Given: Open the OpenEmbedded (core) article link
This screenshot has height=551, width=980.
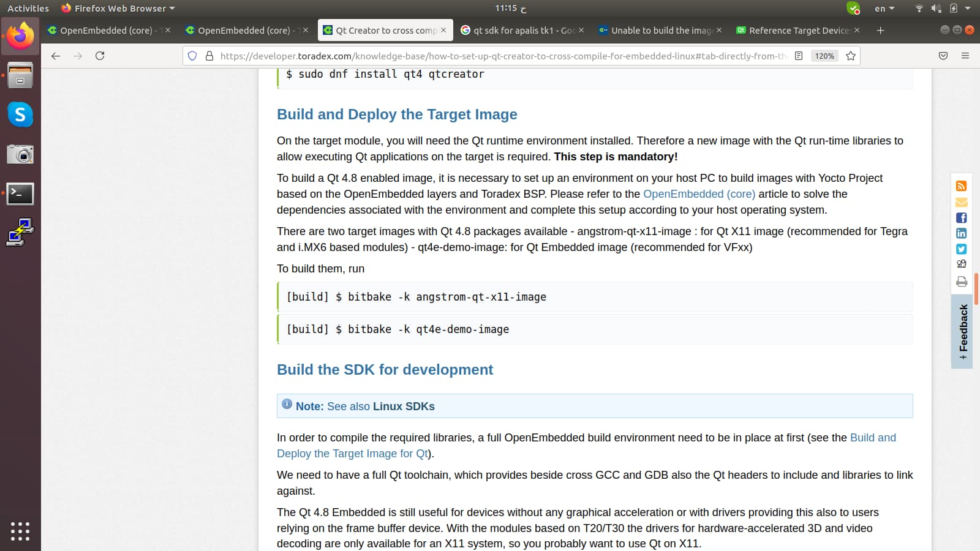Looking at the screenshot, I should pos(699,194).
